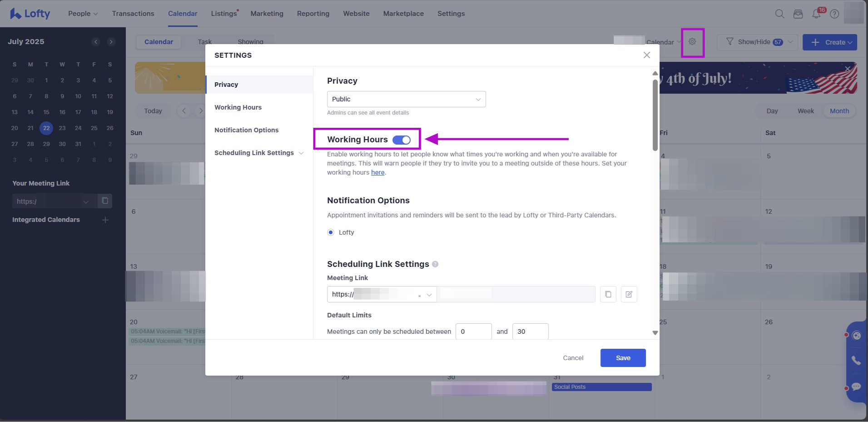This screenshot has height=422, width=868.
Task: Switch to Working Hours settings section
Action: [x=238, y=107]
